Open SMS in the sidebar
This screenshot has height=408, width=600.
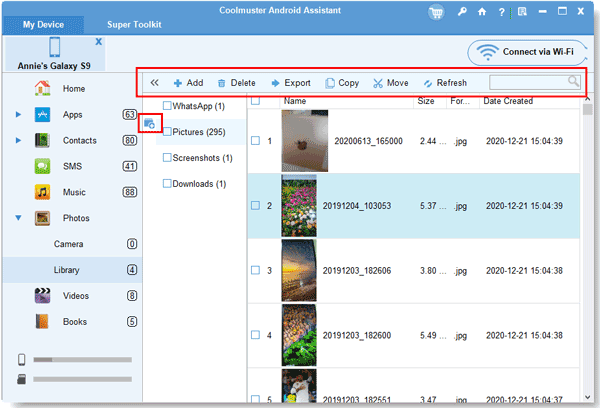(x=72, y=166)
